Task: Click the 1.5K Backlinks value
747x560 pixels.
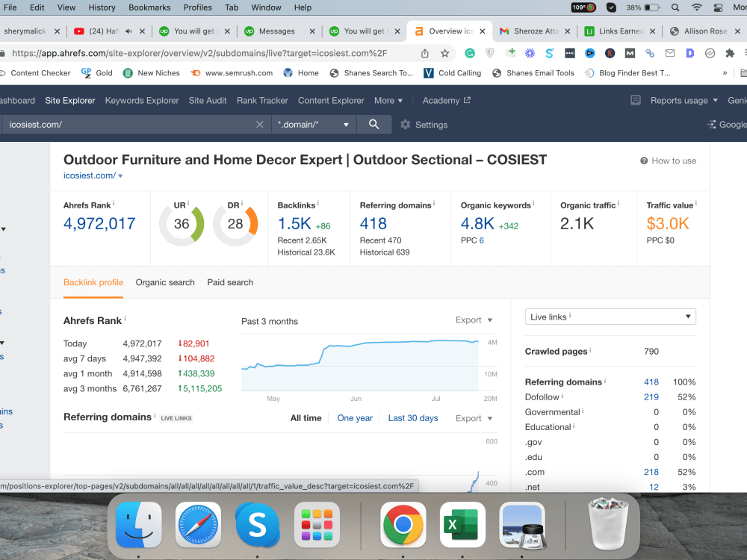Action: point(294,223)
